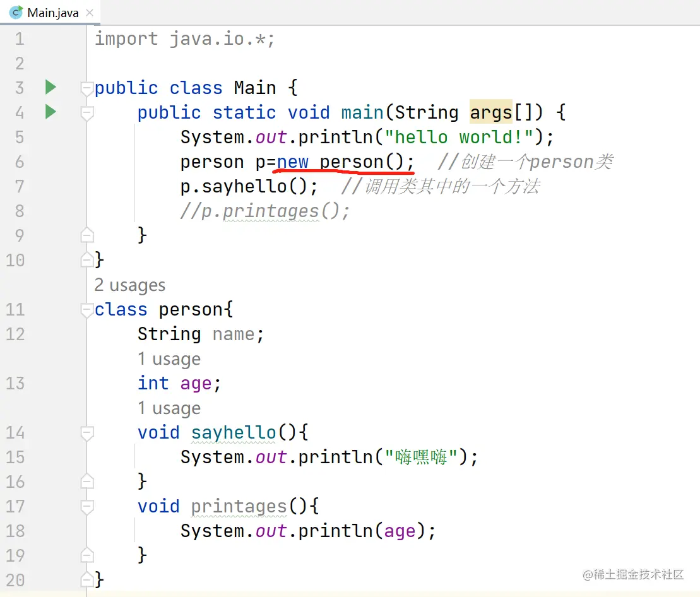The height and width of the screenshot is (597, 700).
Task: Collapse the printages method fold on line 17
Action: (87, 506)
